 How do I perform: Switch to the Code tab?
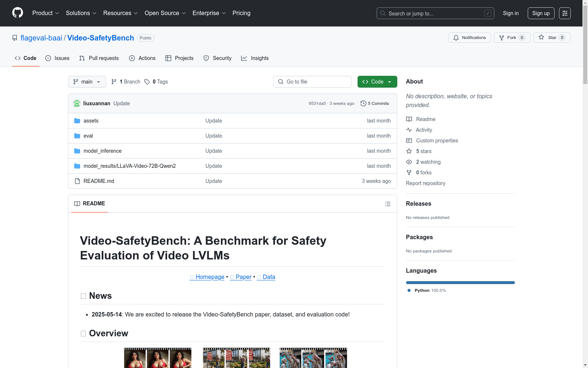pos(26,58)
